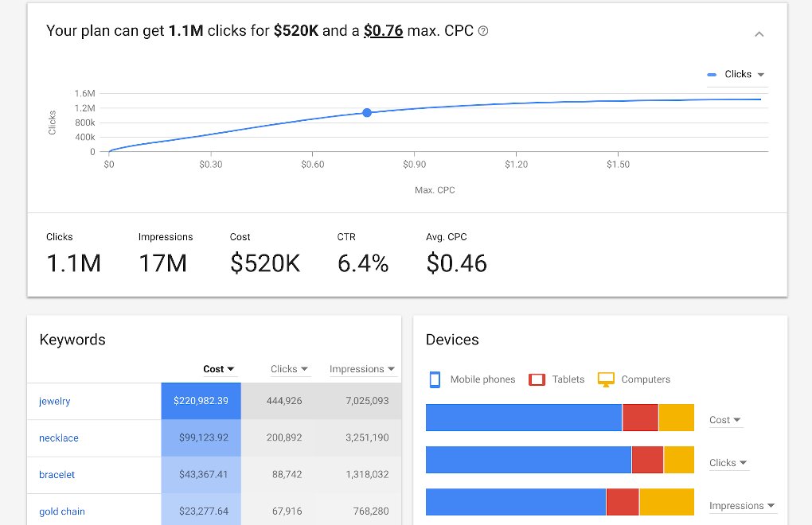Select the Computers device icon

[605, 379]
